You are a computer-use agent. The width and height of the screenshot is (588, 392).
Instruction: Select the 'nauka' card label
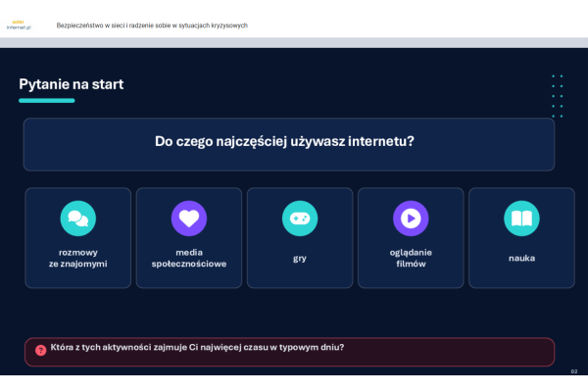tap(521, 258)
